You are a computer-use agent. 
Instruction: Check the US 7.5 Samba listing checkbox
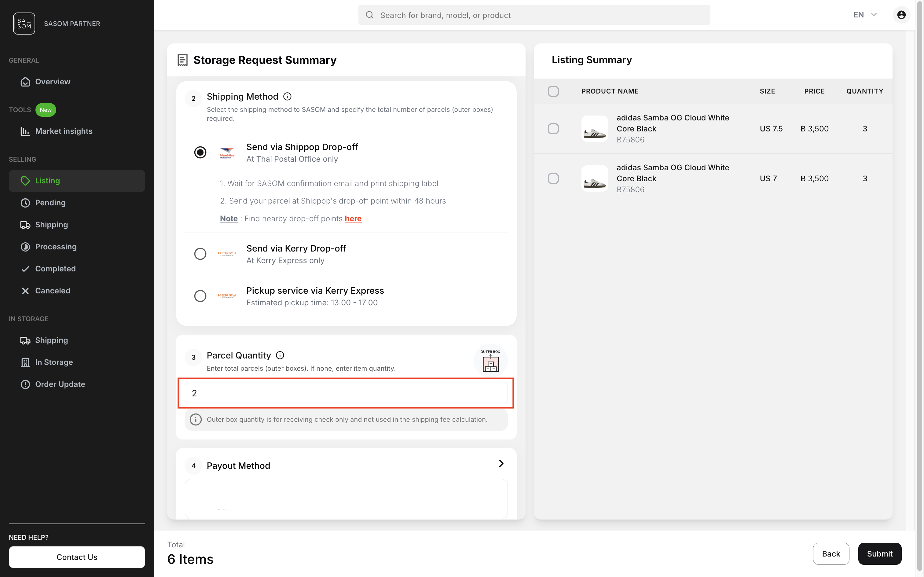553,129
